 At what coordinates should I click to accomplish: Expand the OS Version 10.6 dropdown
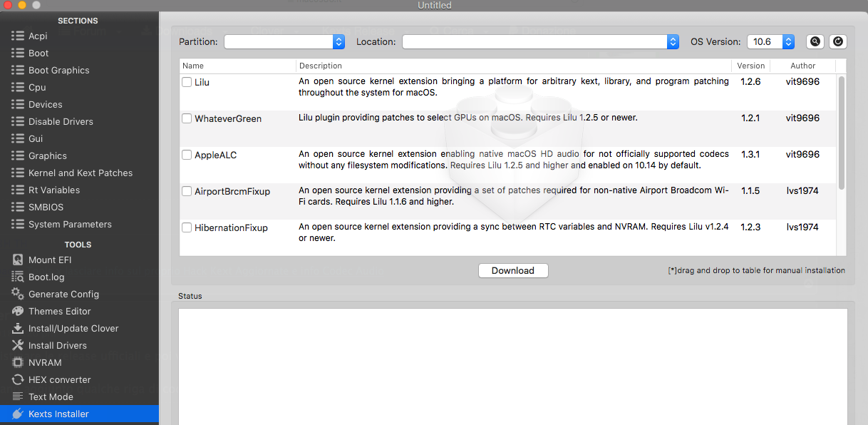pos(770,41)
